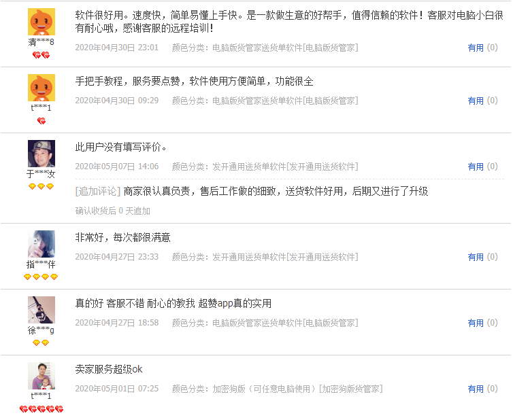The image size is (513, 420).
Task: Open avatar of user 徐***g
Action: (x=42, y=310)
